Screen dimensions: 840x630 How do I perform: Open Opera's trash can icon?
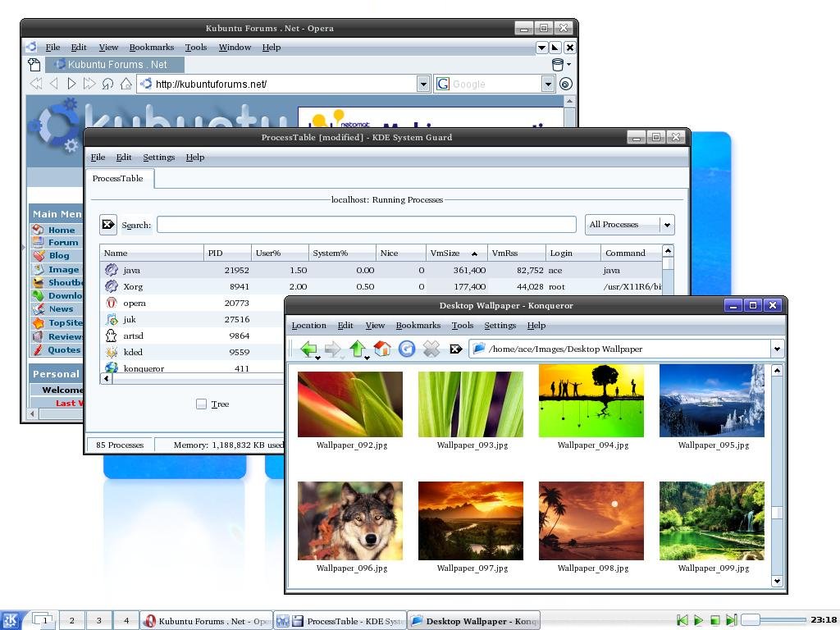pyautogui.click(x=557, y=65)
